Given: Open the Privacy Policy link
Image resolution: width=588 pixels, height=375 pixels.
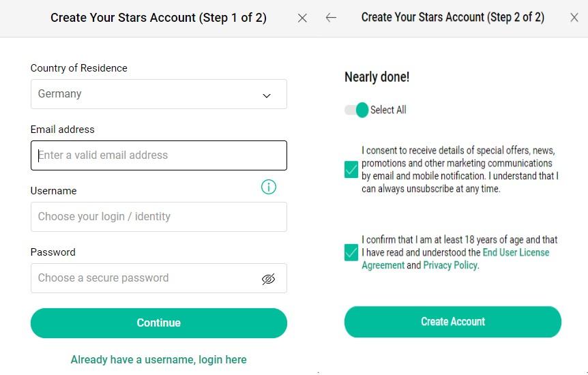Looking at the screenshot, I should tap(450, 265).
